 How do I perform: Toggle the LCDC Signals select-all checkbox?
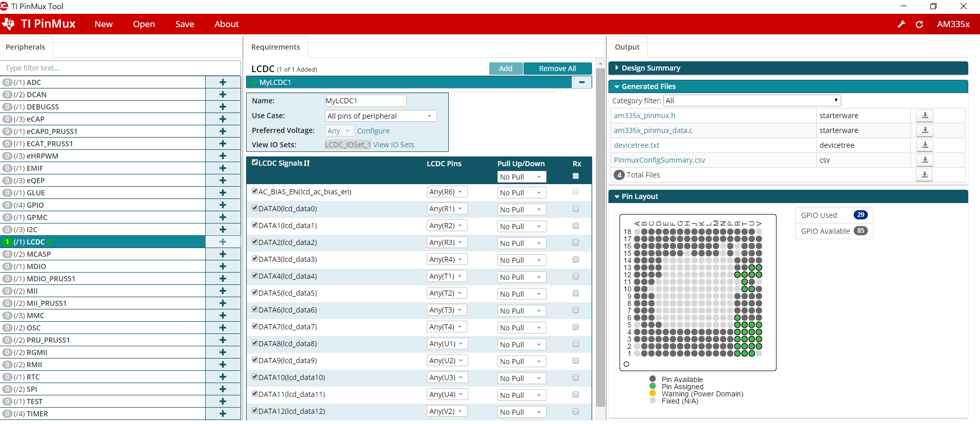pos(255,163)
